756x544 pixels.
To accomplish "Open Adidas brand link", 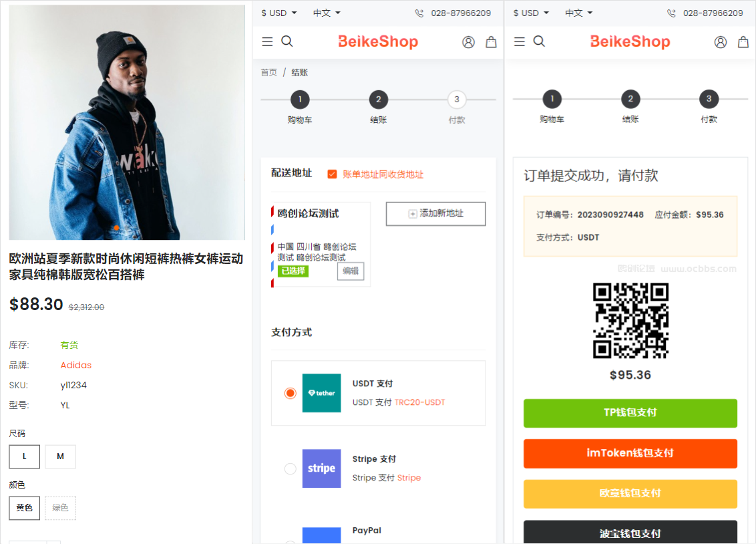I will (75, 365).
